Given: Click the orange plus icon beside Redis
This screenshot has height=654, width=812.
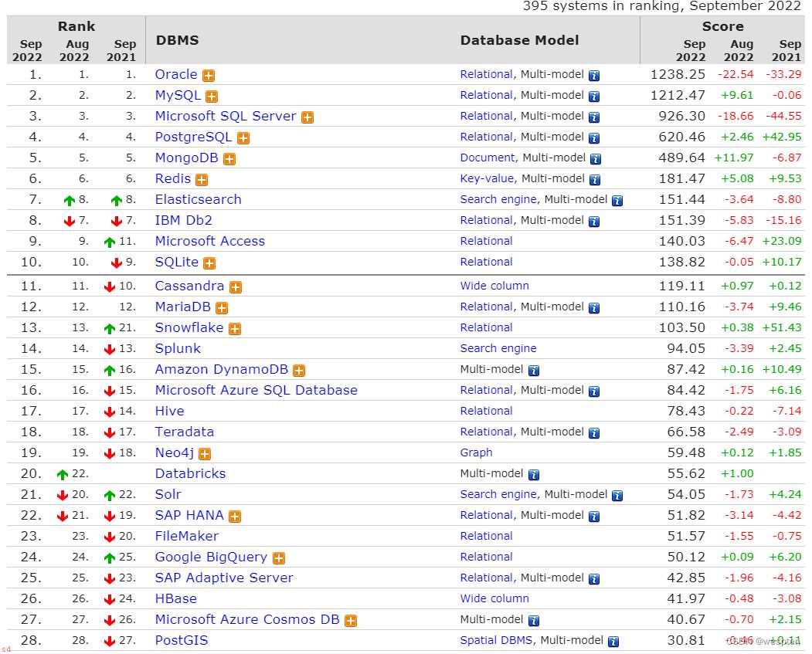Looking at the screenshot, I should coord(202,180).
